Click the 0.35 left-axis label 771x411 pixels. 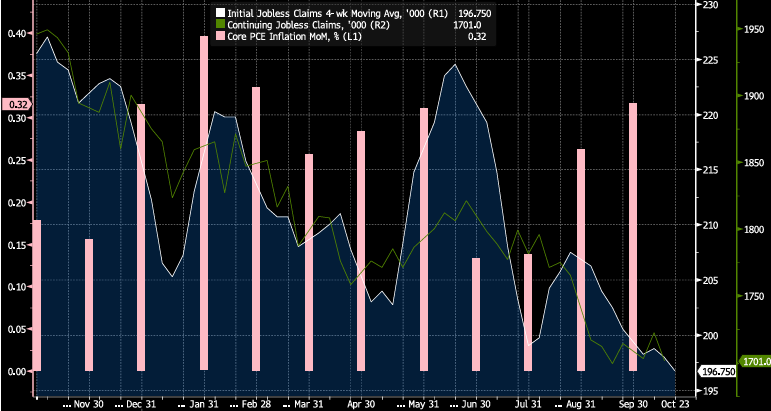[16, 76]
